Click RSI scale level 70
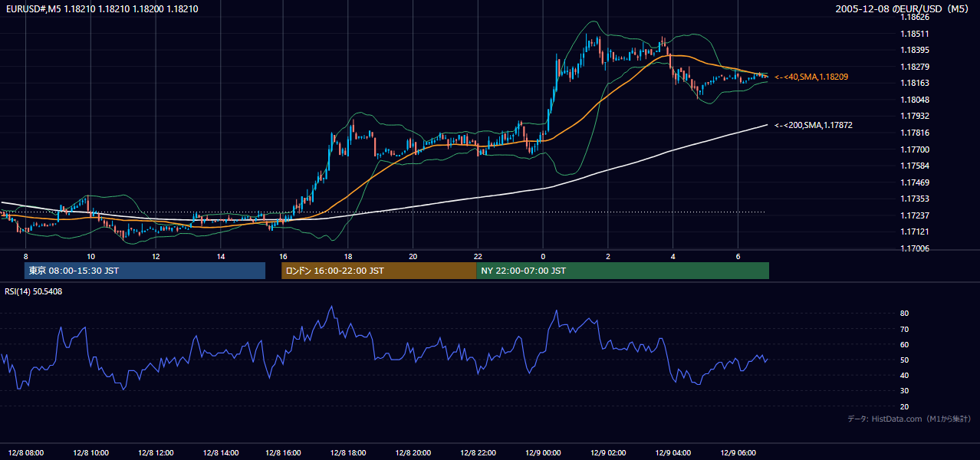980x460 pixels. pyautogui.click(x=905, y=329)
